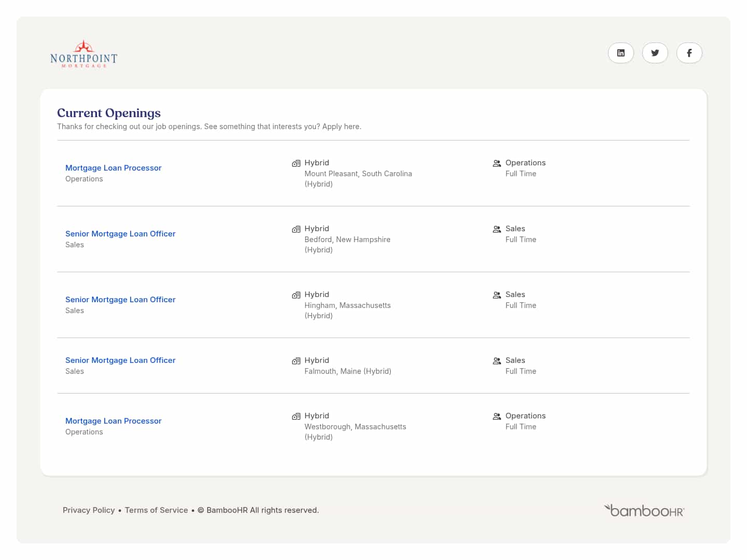This screenshot has width=747, height=560.
Task: Open the Terms of Service link
Action: click(x=156, y=510)
